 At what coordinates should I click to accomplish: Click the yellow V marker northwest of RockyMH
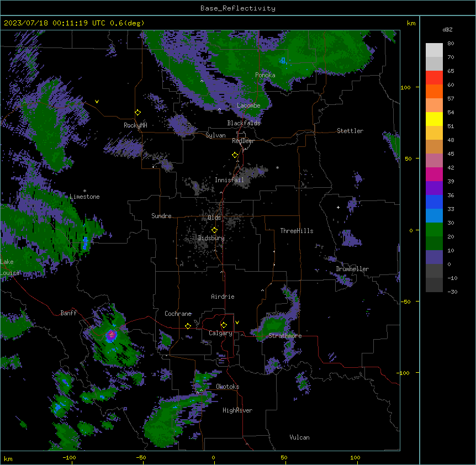(97, 102)
